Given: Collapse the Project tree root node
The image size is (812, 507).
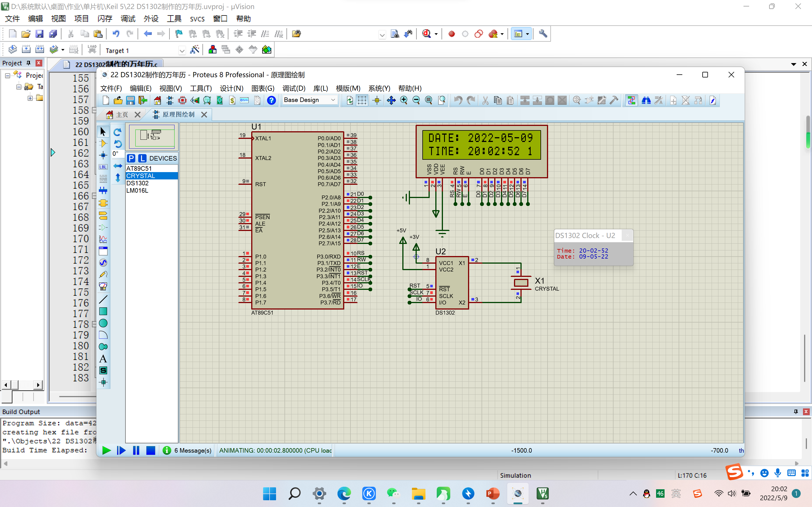Looking at the screenshot, I should [x=7, y=76].
